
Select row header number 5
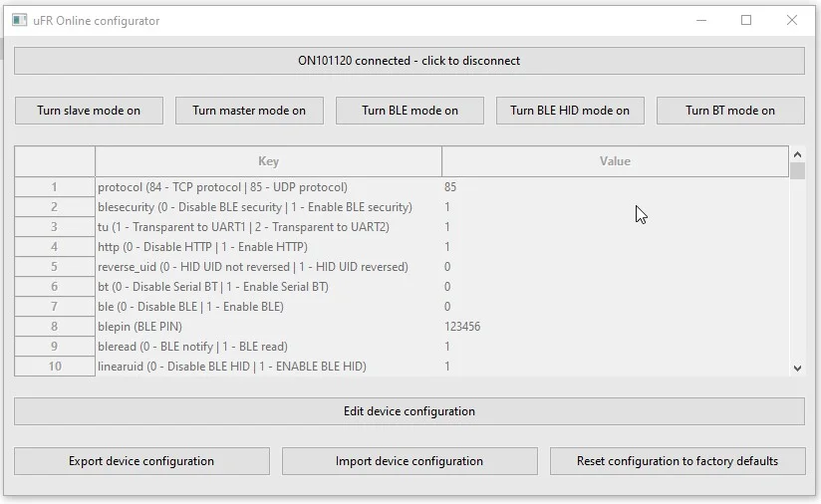(x=55, y=266)
